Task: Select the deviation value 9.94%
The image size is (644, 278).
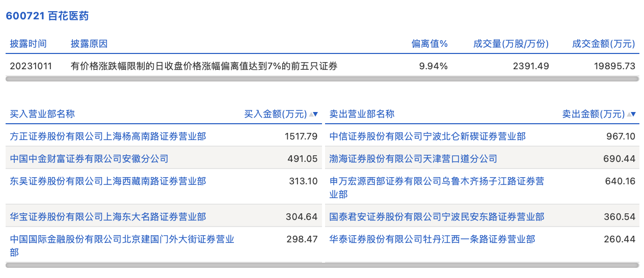Action: click(x=434, y=66)
